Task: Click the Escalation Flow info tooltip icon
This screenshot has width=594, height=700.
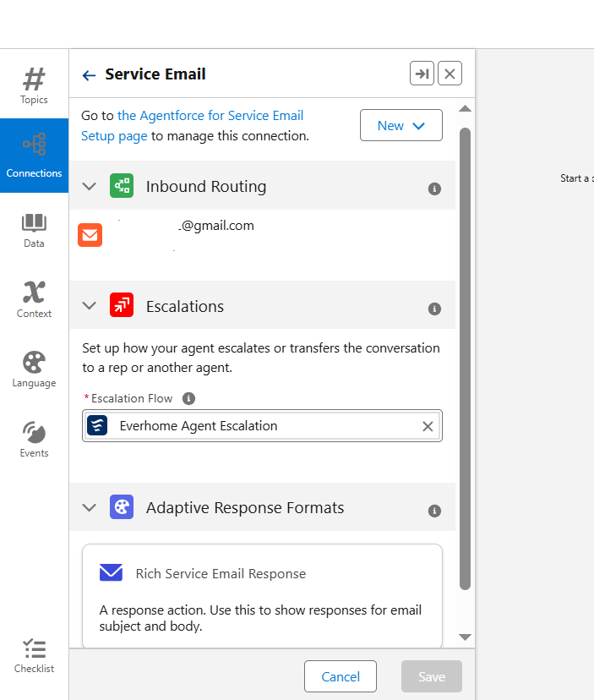Action: click(x=189, y=398)
